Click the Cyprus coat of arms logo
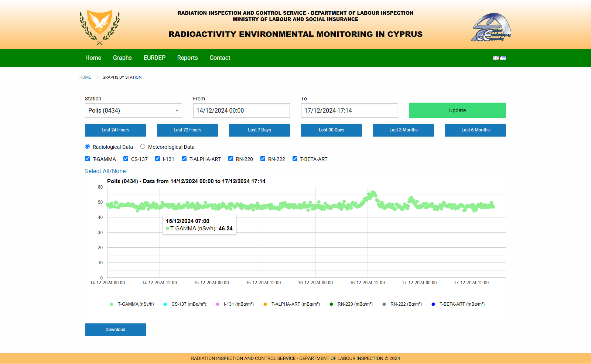Image resolution: width=591 pixels, height=364 pixels. click(100, 27)
